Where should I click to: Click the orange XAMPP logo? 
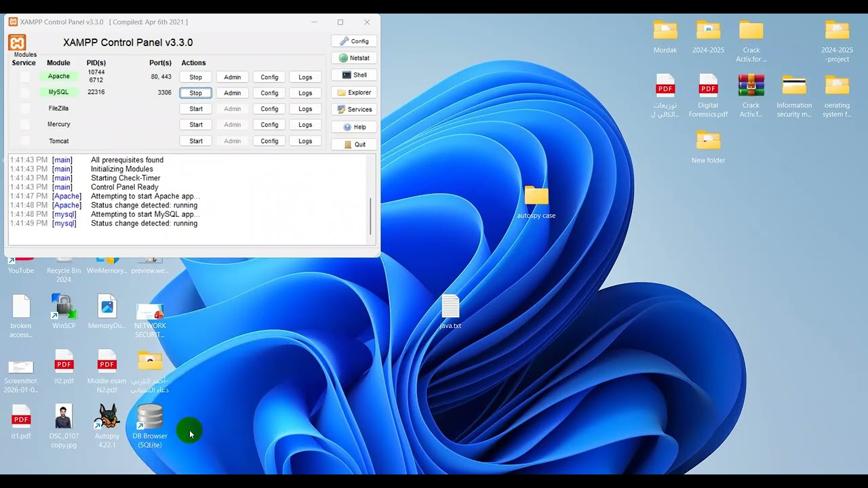click(x=17, y=43)
